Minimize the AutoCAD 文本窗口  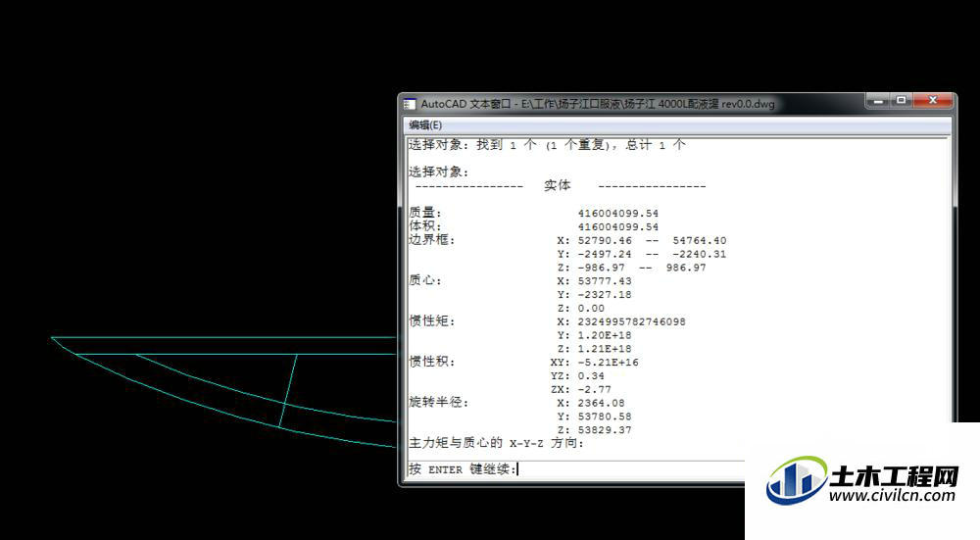pos(878,100)
